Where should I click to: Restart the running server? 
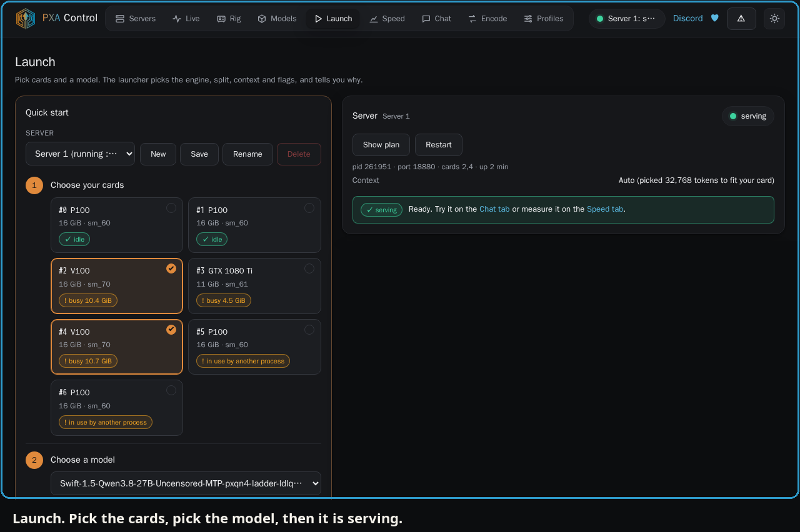click(439, 145)
